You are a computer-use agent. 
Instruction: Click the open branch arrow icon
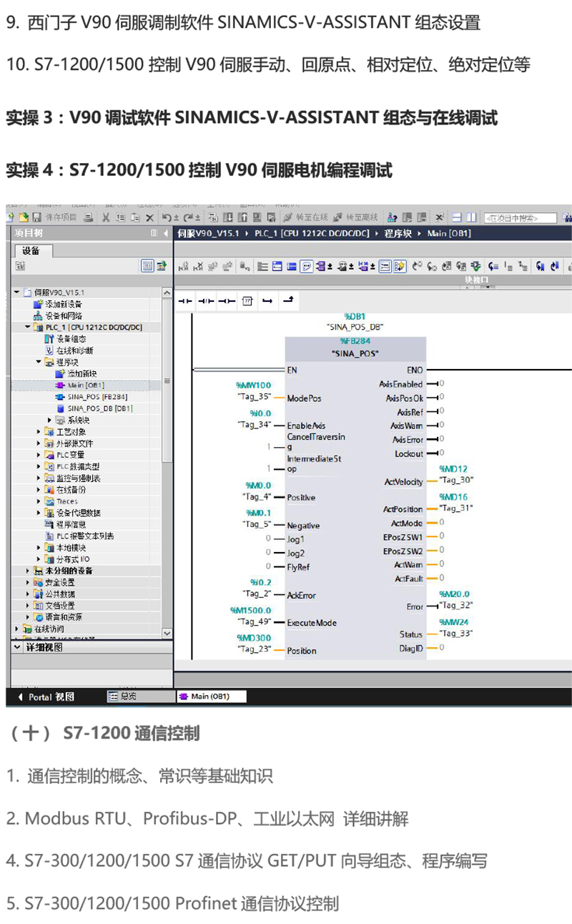[267, 301]
